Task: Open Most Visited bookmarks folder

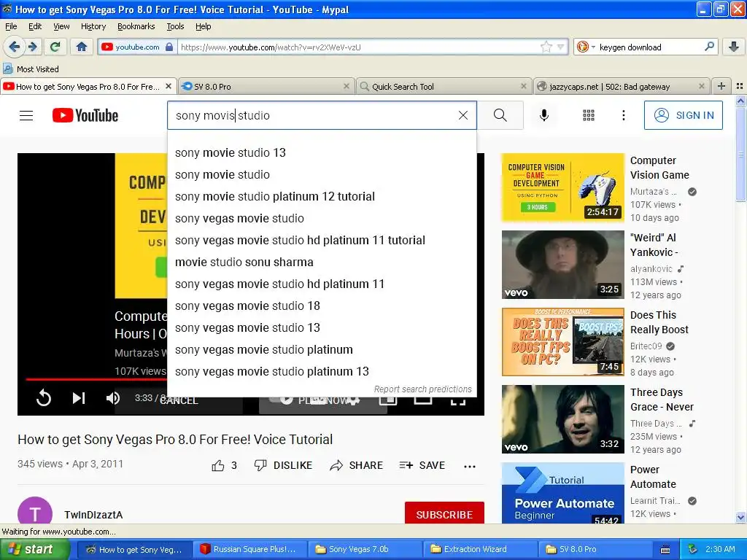Action: (31, 69)
